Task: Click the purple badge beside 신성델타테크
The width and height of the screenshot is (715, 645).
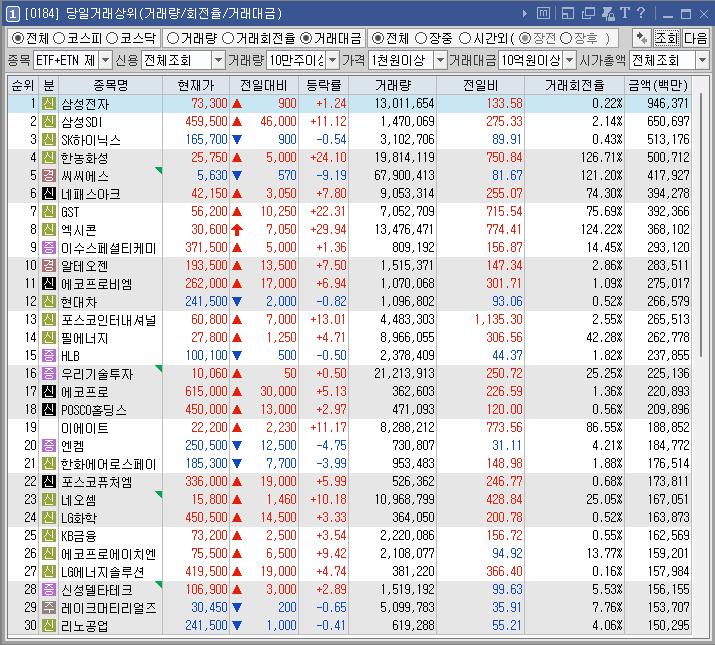Action: coord(49,589)
